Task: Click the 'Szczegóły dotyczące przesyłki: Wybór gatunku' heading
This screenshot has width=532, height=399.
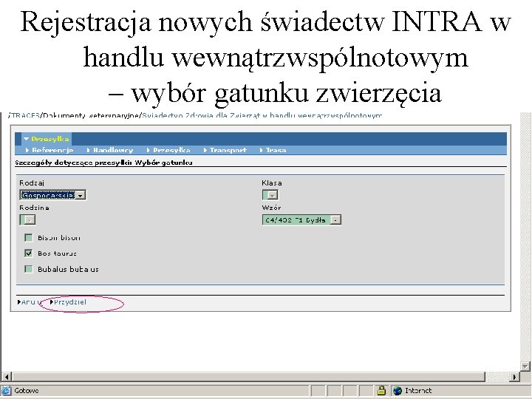Action: pos(103,163)
